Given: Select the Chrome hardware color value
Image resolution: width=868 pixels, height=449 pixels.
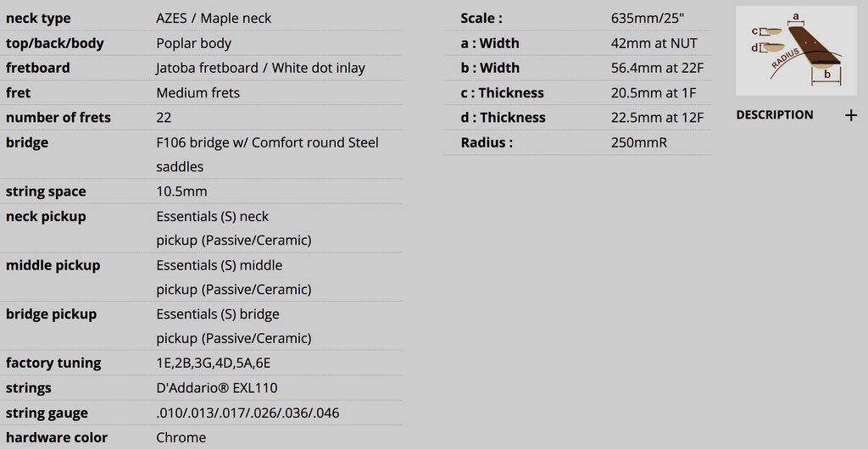Looking at the screenshot, I should pos(181,437).
